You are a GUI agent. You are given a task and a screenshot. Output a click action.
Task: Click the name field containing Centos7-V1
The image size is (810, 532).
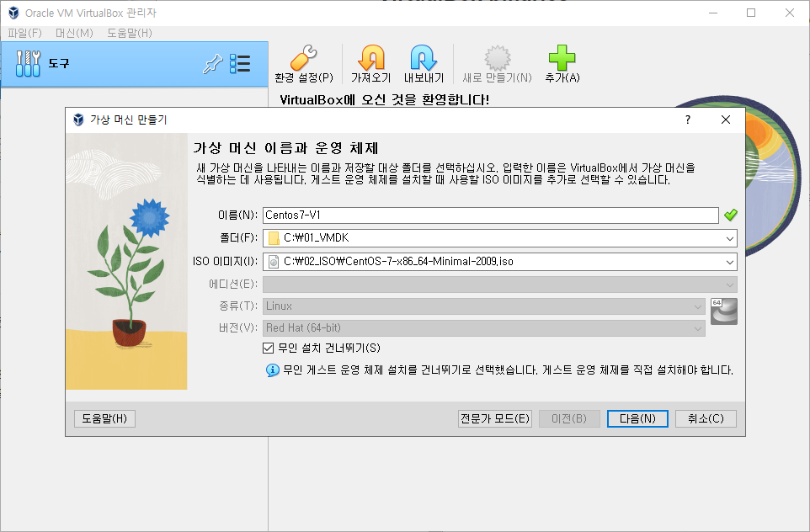(491, 215)
